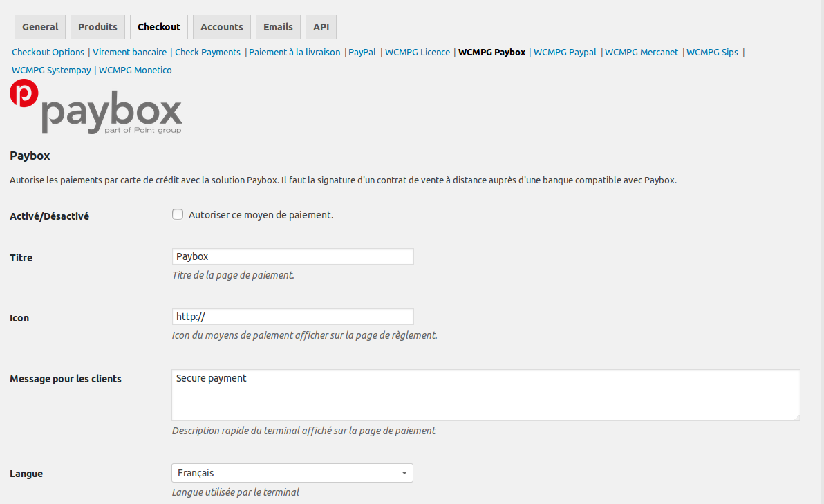Click the 'Autoriser ce moyen de paiement.' label

point(261,215)
